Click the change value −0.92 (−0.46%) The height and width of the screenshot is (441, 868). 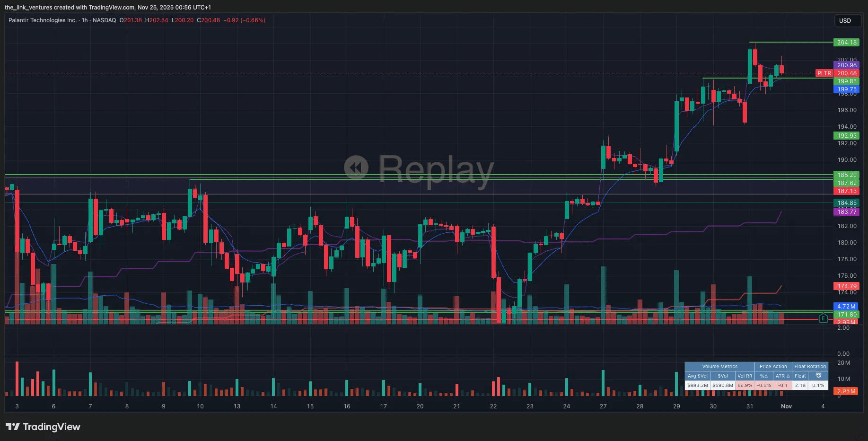(244, 20)
